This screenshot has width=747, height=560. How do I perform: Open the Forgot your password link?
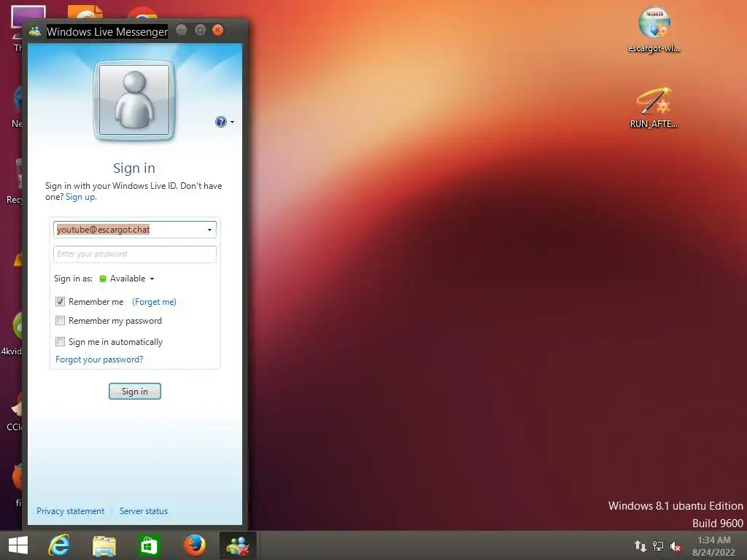tap(99, 359)
